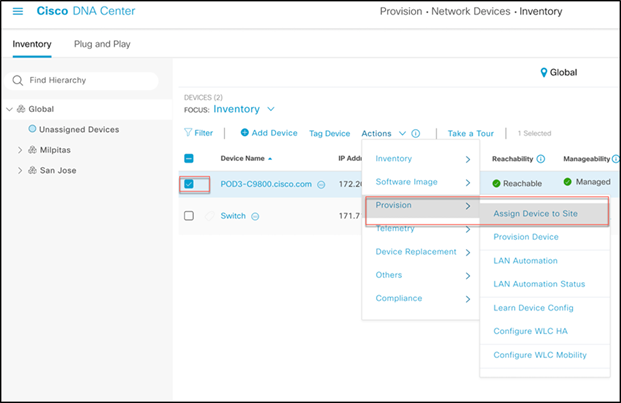Expand the Milpitas tree node
The image size is (621, 403).
20,150
